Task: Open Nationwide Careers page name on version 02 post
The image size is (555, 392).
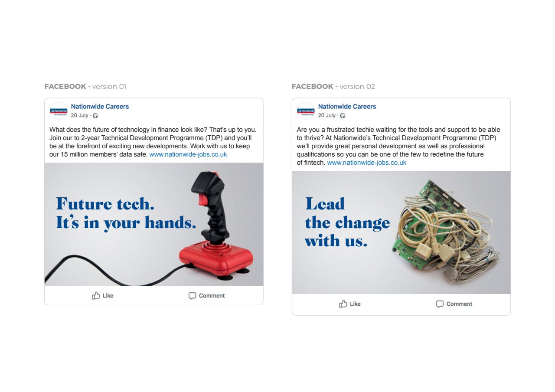Action: 347,106
